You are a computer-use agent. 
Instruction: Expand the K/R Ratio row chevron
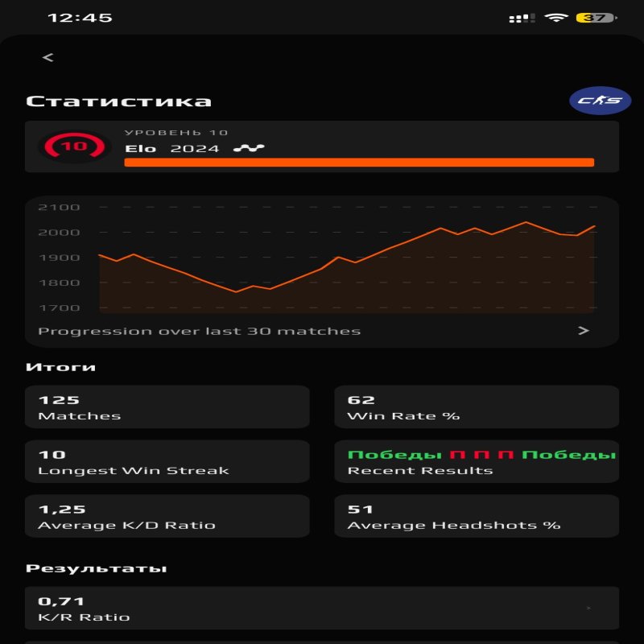pos(591,608)
